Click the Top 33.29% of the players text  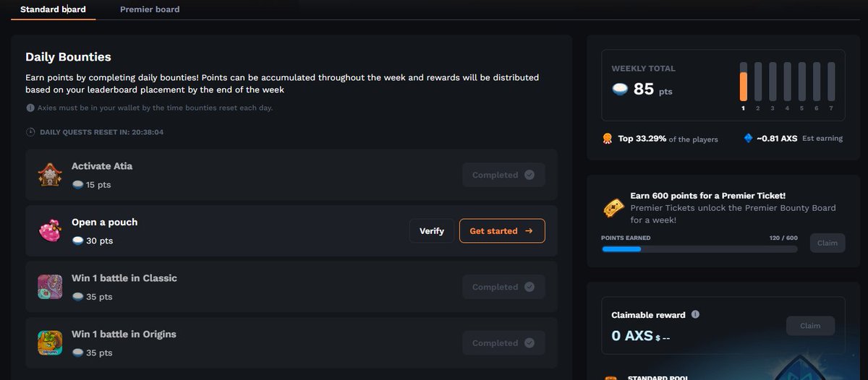click(668, 139)
